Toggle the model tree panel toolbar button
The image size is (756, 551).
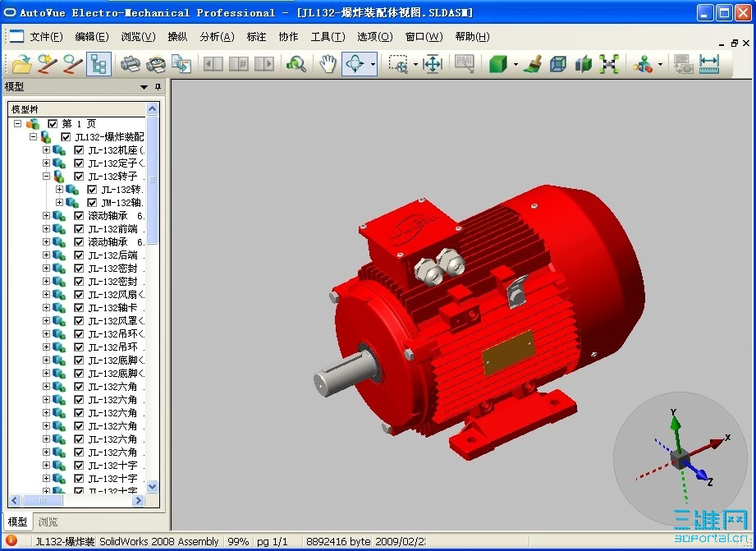[x=99, y=64]
